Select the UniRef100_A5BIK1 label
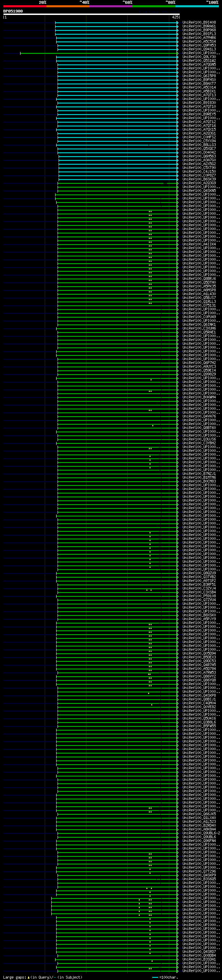The image size is (222, 980). pyautogui.click(x=199, y=91)
